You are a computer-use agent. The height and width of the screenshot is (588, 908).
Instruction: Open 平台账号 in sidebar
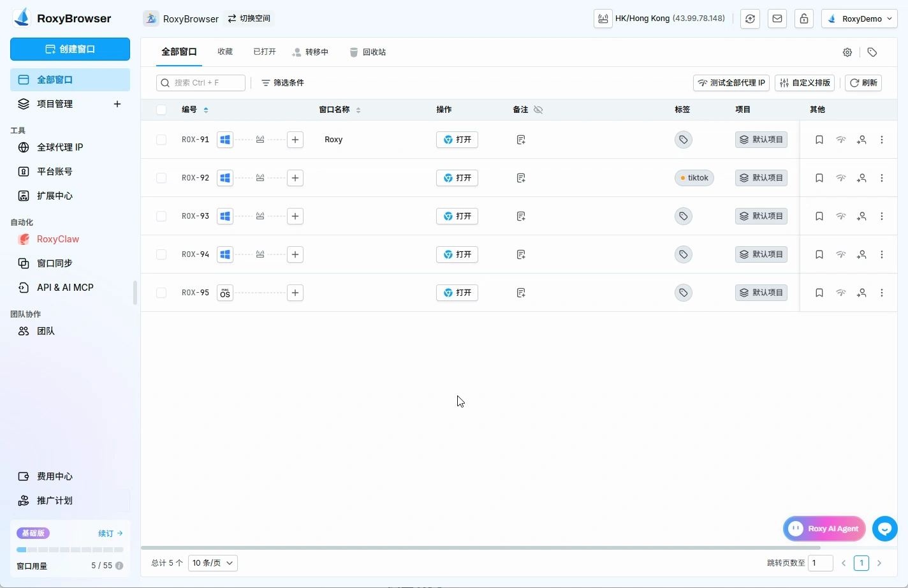[x=70, y=172]
